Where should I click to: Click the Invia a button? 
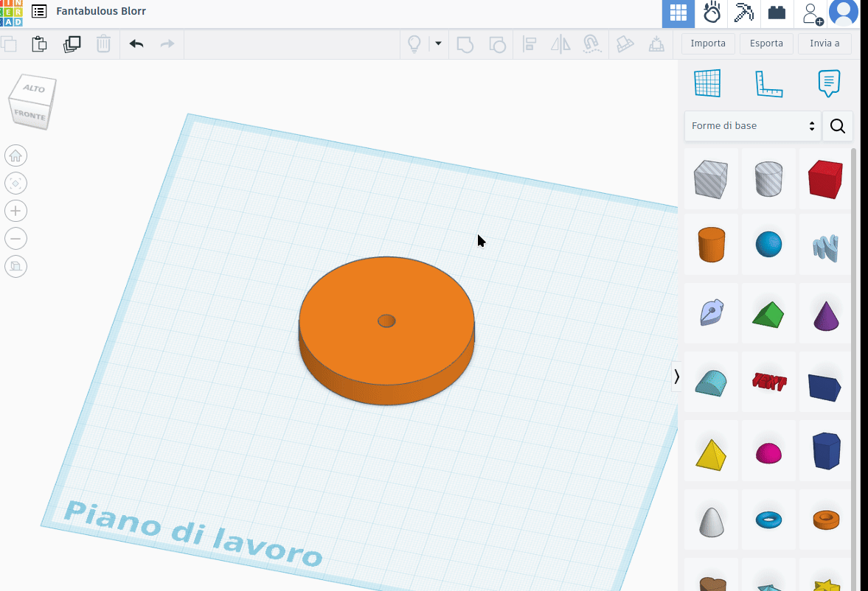(824, 43)
